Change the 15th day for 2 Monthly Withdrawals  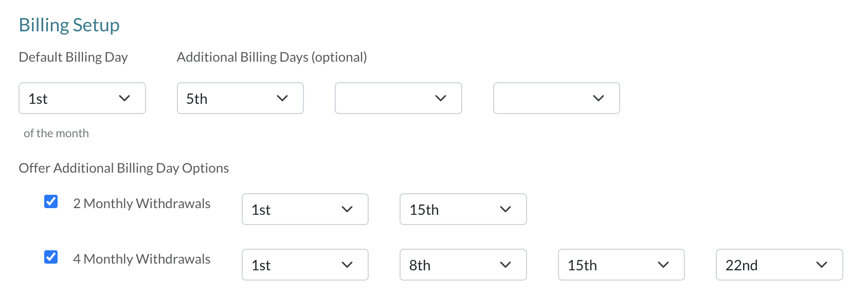click(463, 209)
